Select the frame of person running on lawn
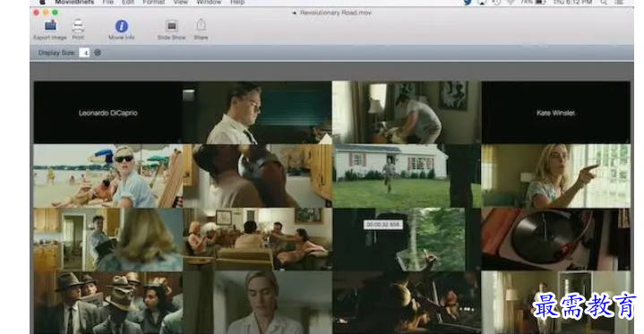The width and height of the screenshot is (644, 334). tap(407, 176)
